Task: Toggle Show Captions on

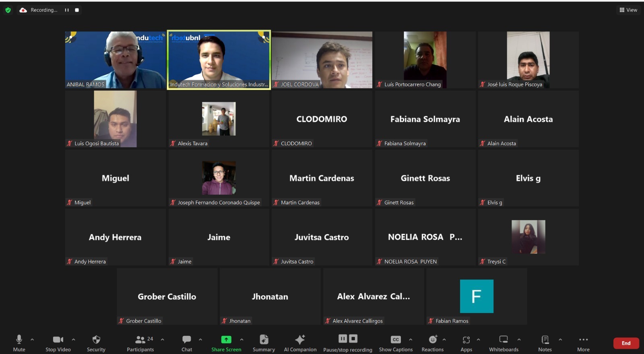Action: tap(396, 343)
